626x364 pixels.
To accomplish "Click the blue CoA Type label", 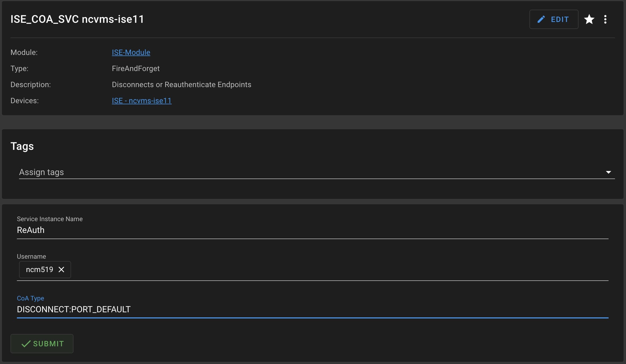I will [30, 298].
